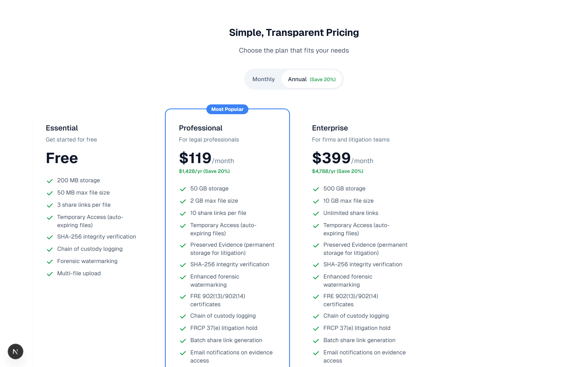This screenshot has width=588, height=367.
Task: Click checkmark next to 50 GB storage
Action: 183,189
